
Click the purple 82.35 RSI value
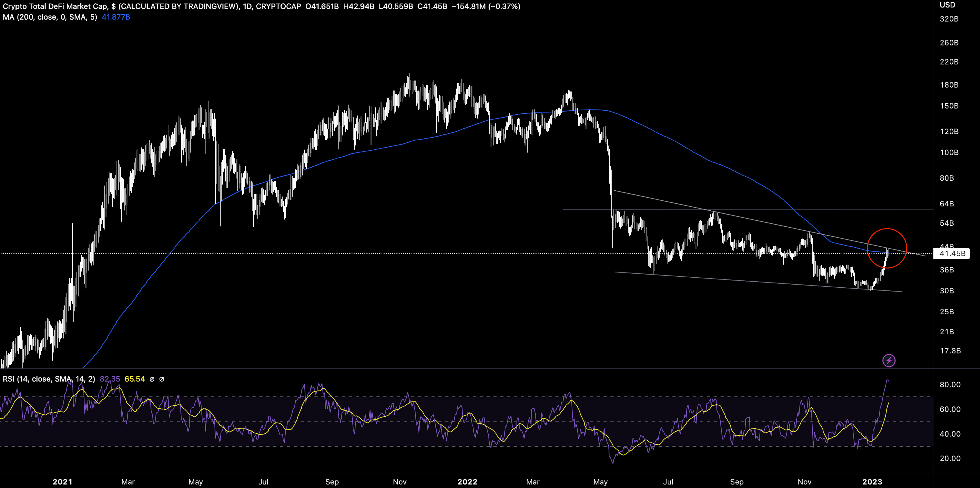110,379
